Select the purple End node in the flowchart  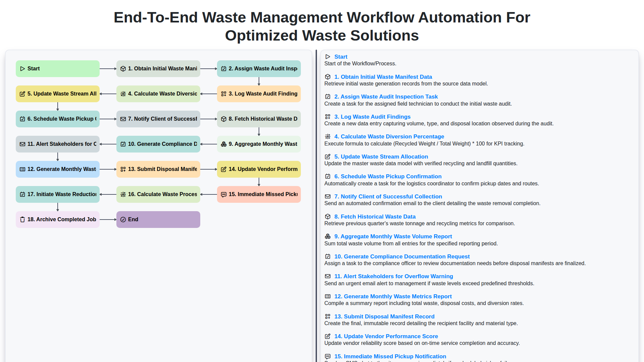click(x=158, y=220)
